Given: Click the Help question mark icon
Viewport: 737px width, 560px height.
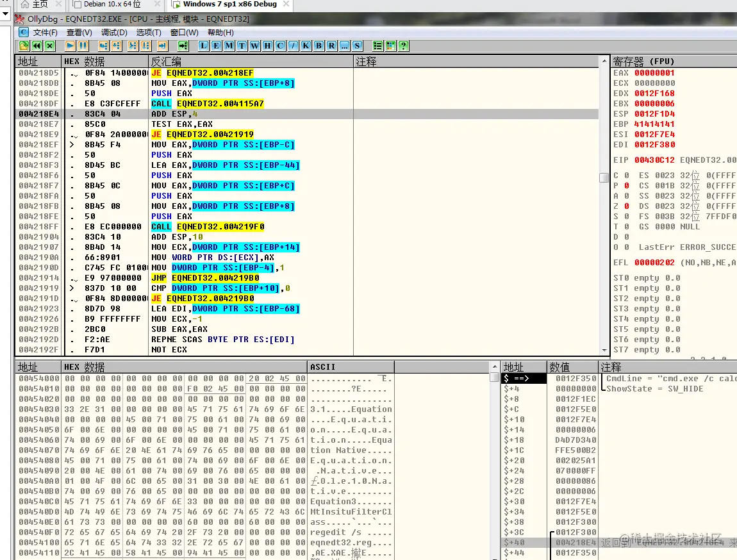Looking at the screenshot, I should [x=403, y=45].
